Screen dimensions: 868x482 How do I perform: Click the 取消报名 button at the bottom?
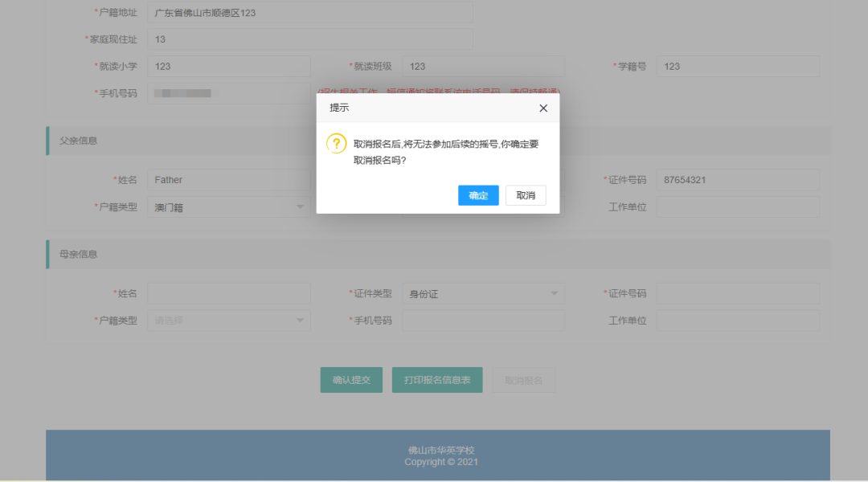pyautogui.click(x=523, y=380)
